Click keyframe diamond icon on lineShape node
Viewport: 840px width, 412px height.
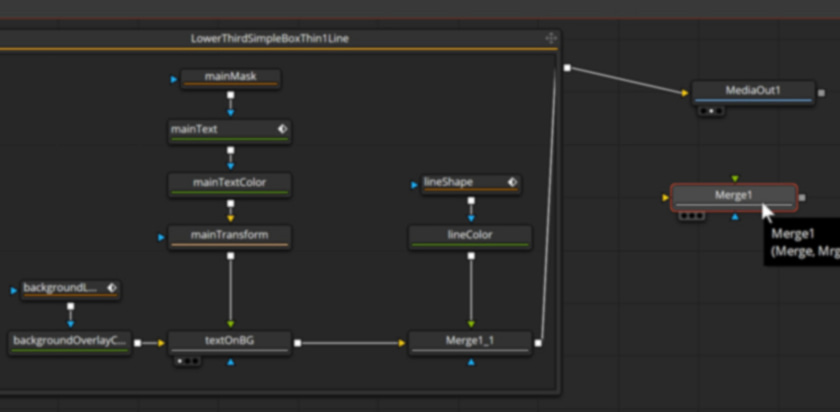(x=512, y=182)
